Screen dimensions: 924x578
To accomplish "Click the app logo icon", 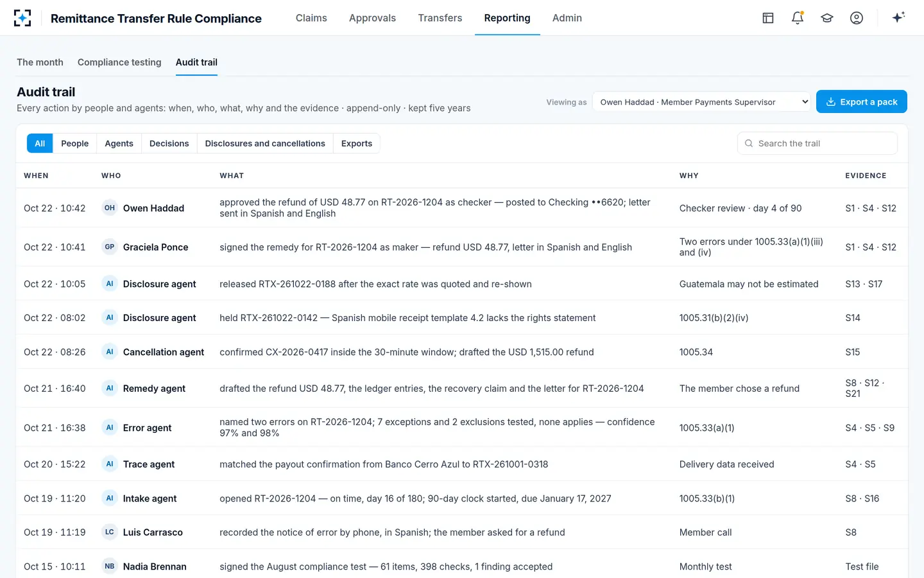I will (x=22, y=18).
